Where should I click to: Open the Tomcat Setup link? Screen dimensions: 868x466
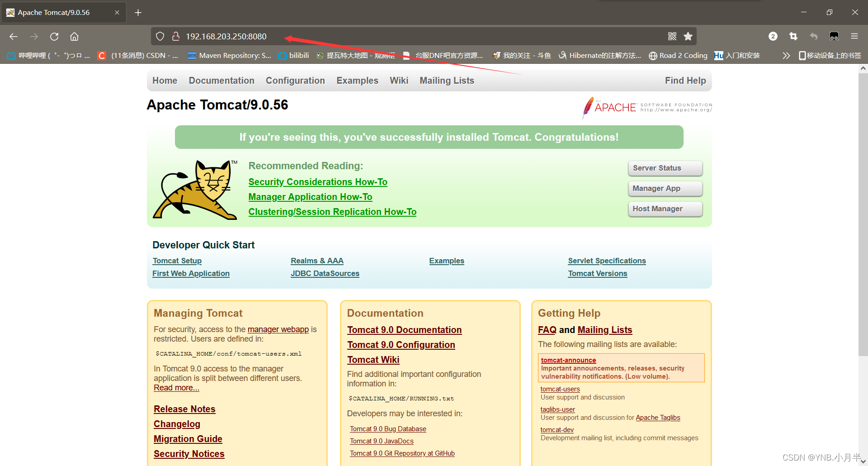click(x=177, y=261)
